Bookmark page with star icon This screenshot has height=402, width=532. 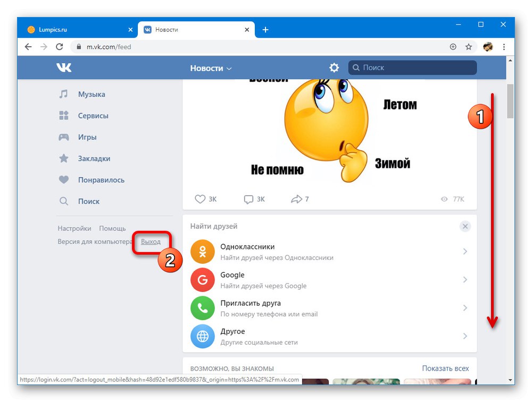coord(469,47)
